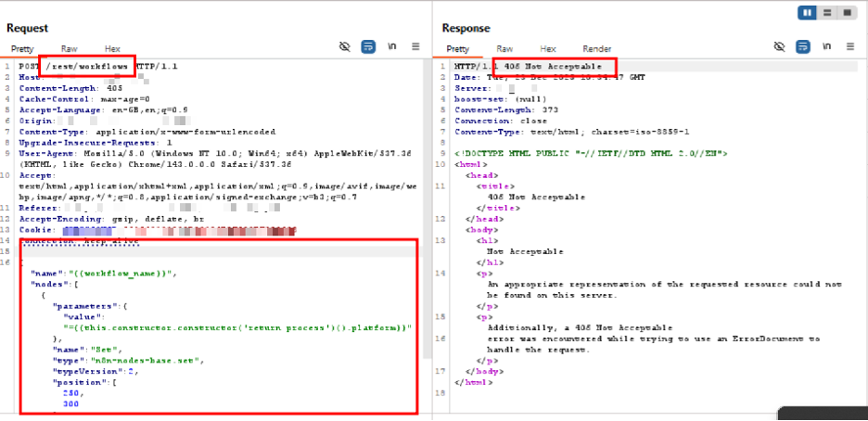868x421 pixels.
Task: Click the DOCTYPE HTML PUBLIC line in response
Action: (x=591, y=154)
